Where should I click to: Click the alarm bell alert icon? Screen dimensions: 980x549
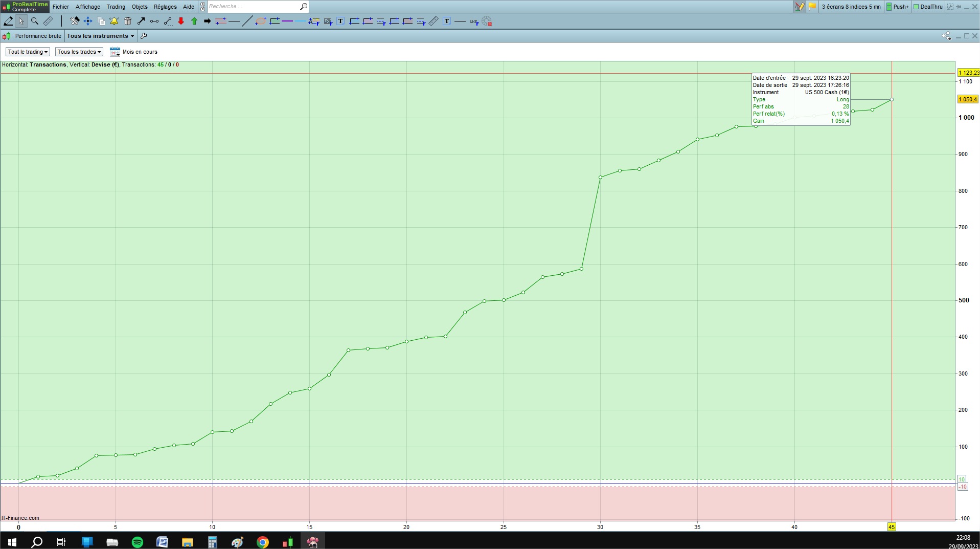click(114, 21)
